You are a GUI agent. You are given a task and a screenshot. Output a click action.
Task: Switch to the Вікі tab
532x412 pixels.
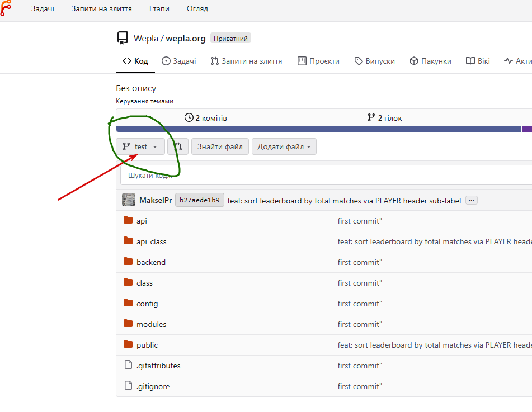coord(478,61)
